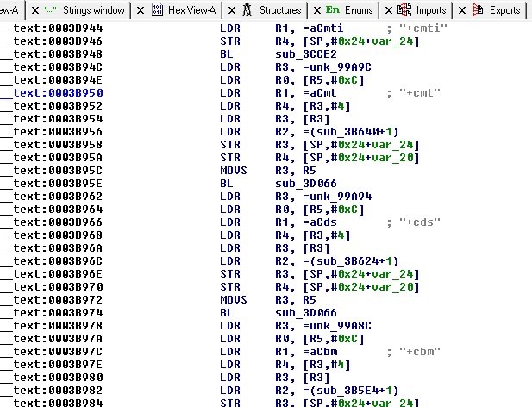Follow the sub_3CCE2 call reference
This screenshot has width=532, height=407.
point(306,54)
